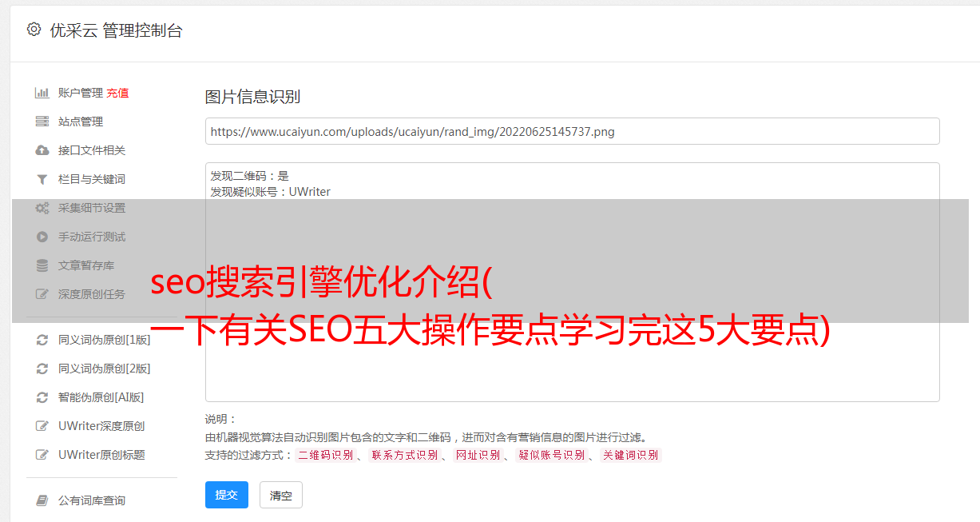
Task: Click the database icon for 文章暂存库
Action: (42, 265)
